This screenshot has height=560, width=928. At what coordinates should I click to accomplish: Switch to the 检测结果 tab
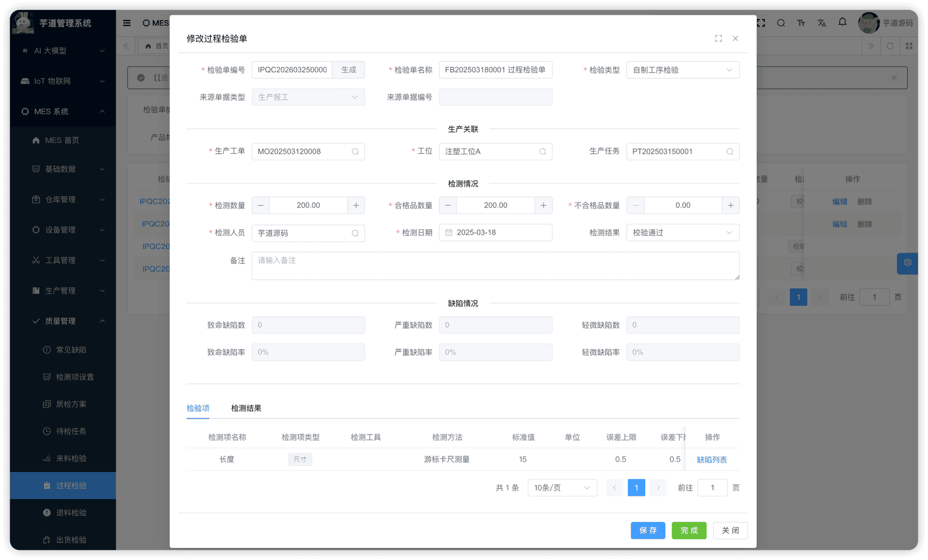[x=246, y=408]
